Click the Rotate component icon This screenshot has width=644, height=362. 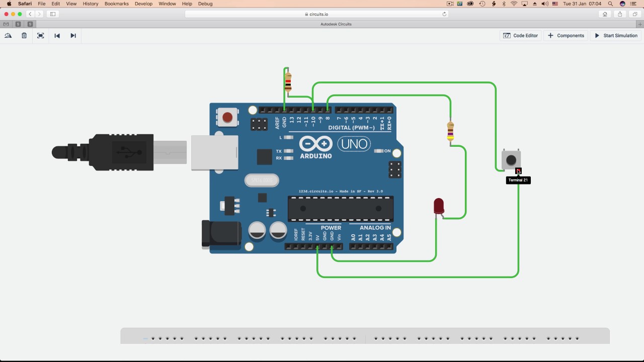[x=8, y=36]
